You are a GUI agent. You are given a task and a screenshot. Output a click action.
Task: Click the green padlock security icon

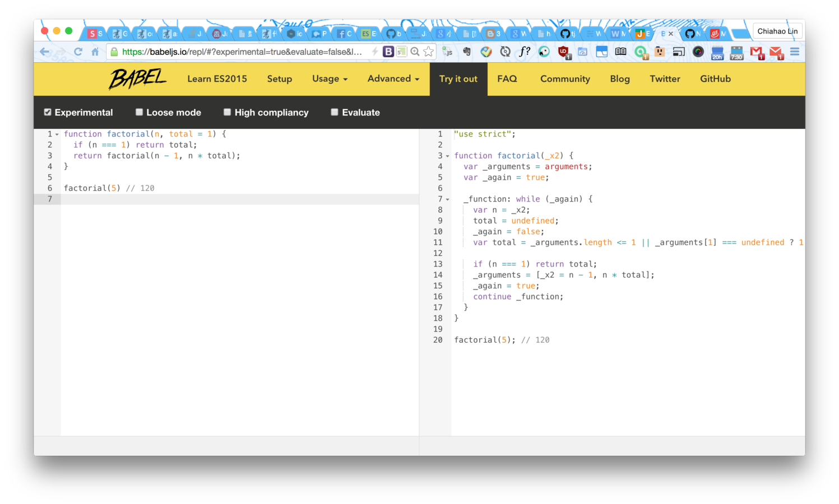(114, 52)
